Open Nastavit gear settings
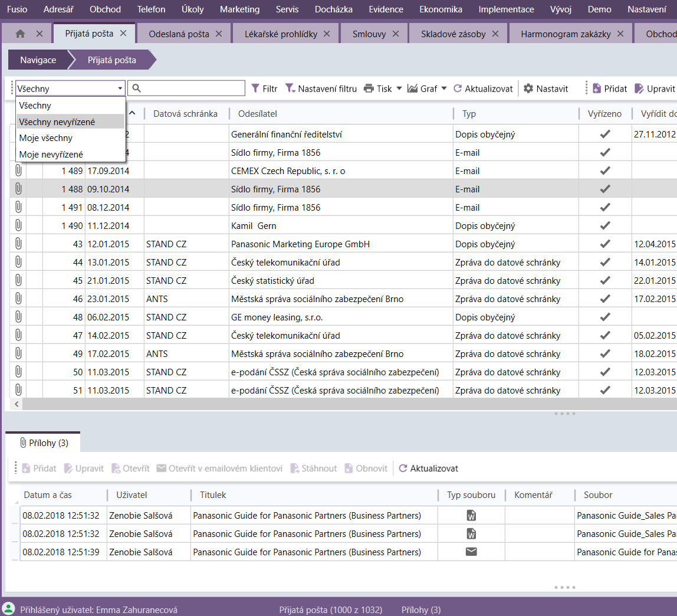This screenshot has height=616, width=677. click(x=528, y=89)
